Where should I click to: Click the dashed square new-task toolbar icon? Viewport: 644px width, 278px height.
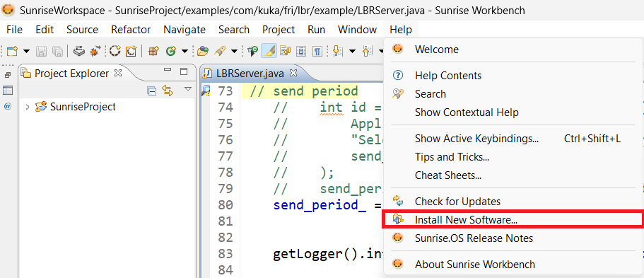pyautogui.click(x=131, y=51)
